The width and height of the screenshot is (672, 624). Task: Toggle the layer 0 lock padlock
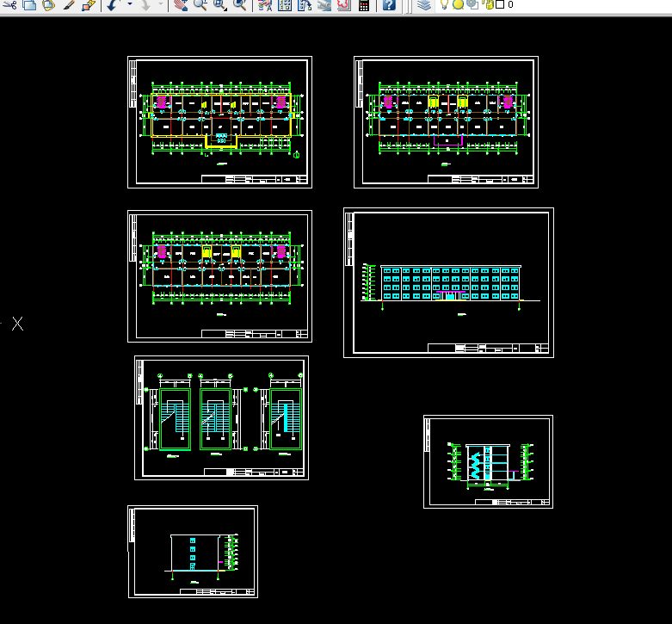[x=488, y=4]
